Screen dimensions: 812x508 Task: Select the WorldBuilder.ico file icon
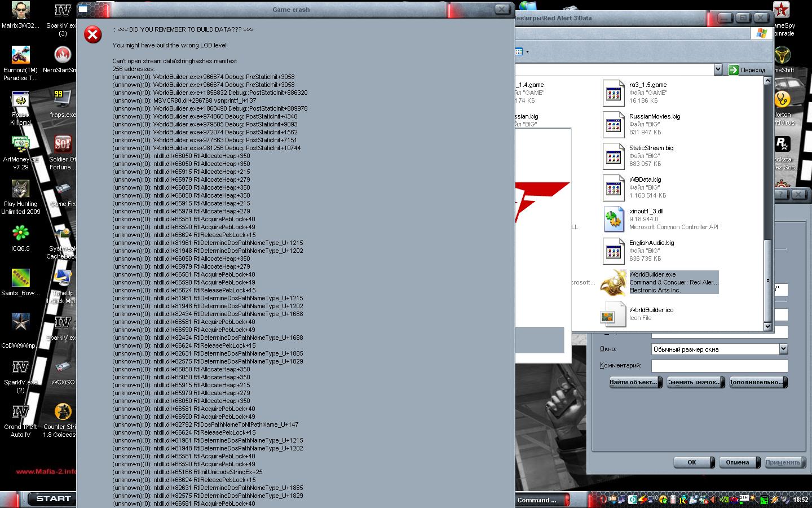[614, 314]
